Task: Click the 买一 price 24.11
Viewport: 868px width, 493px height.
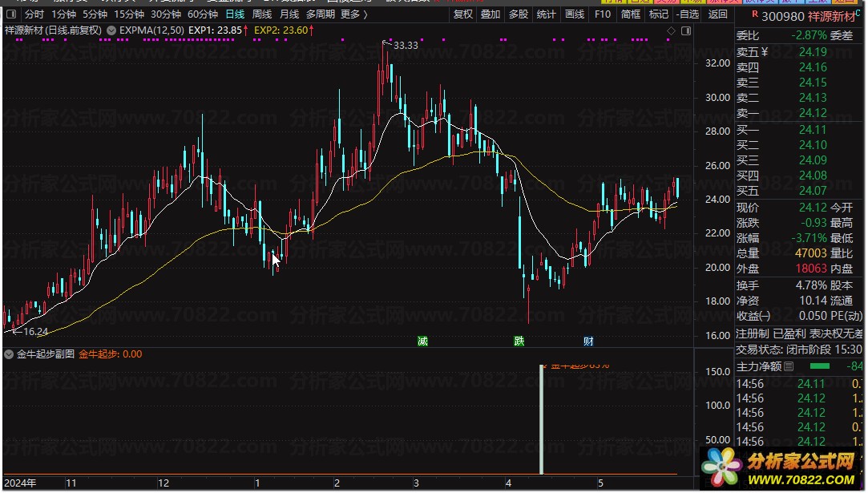Action: pos(813,130)
